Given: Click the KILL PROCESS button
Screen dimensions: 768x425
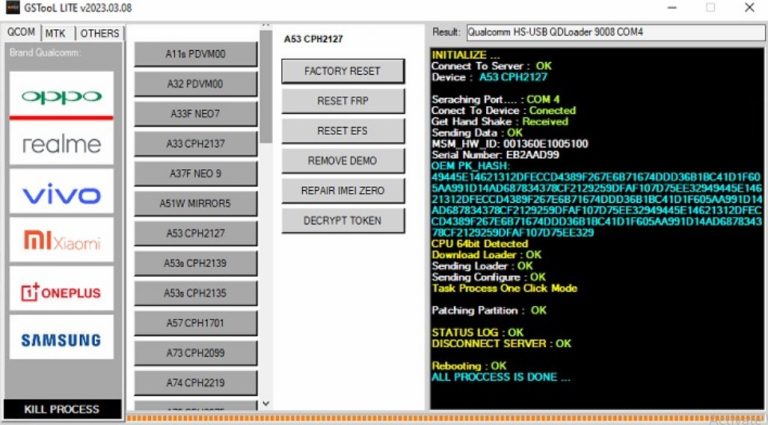Looking at the screenshot, I should tap(62, 409).
